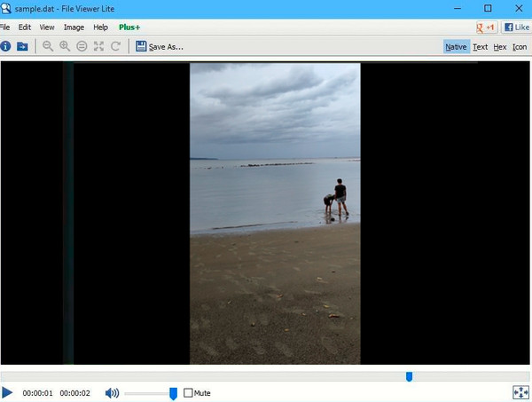532x402 pixels.
Task: Click the beach video preview frame
Action: (x=275, y=214)
